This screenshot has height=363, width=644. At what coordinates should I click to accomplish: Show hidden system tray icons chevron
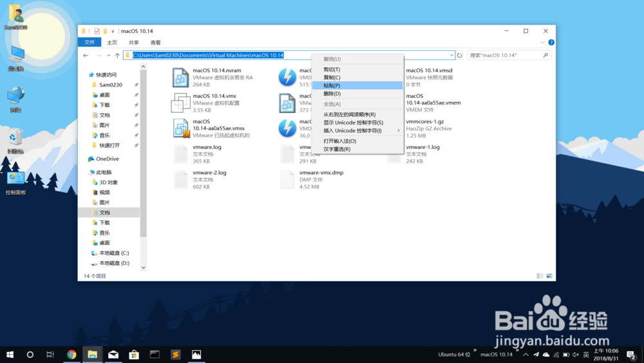[x=526, y=355]
